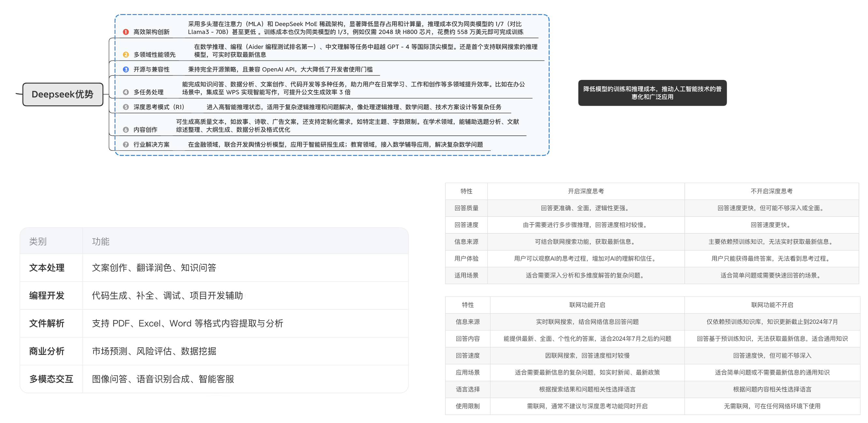Select the 行业解决方案 node
This screenshot has width=868, height=423.
click(x=151, y=144)
